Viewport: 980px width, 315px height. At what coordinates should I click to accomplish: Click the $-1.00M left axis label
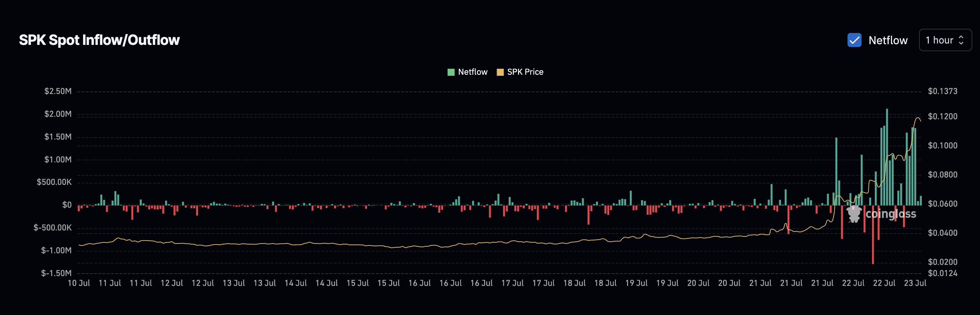click(56, 250)
